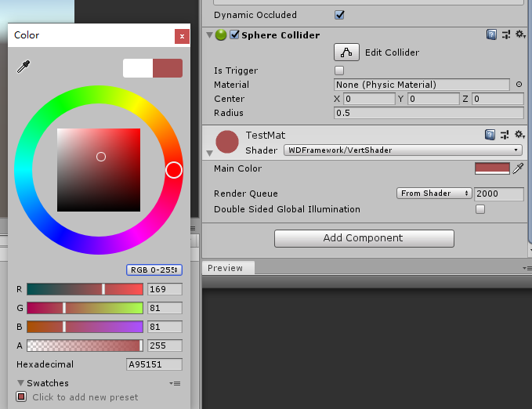Open the RGB 0-255 mode dropdown
532x409 pixels.
154,270
